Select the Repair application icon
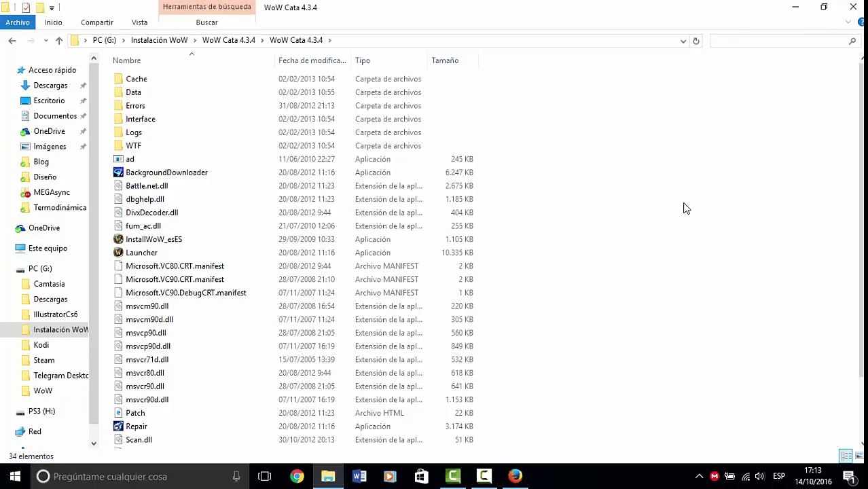This screenshot has height=489, width=868. [118, 427]
